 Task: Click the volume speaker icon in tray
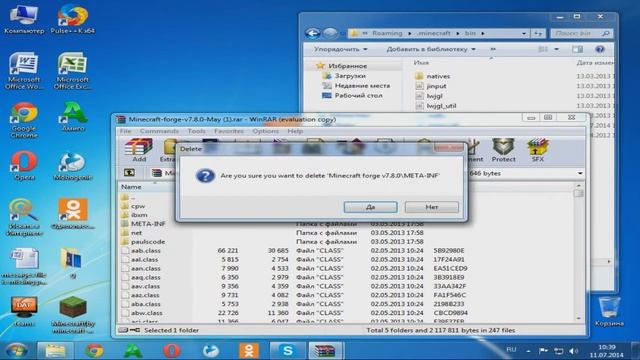pyautogui.click(x=573, y=351)
